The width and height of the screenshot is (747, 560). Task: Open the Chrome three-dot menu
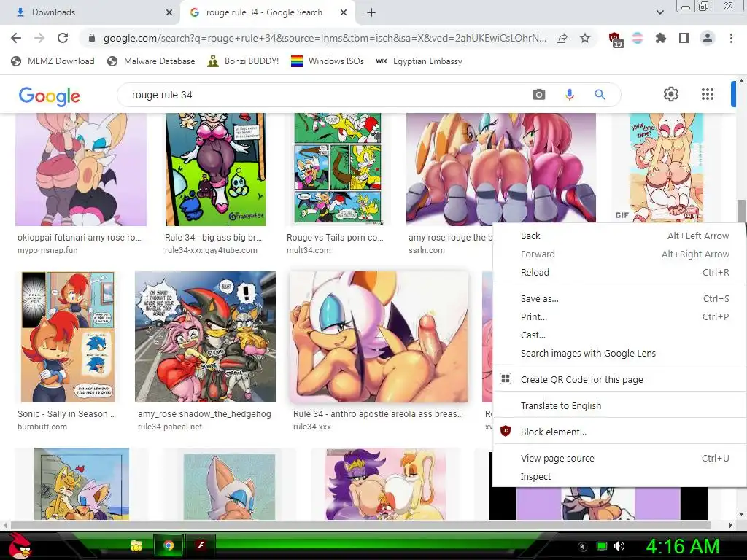tap(731, 38)
